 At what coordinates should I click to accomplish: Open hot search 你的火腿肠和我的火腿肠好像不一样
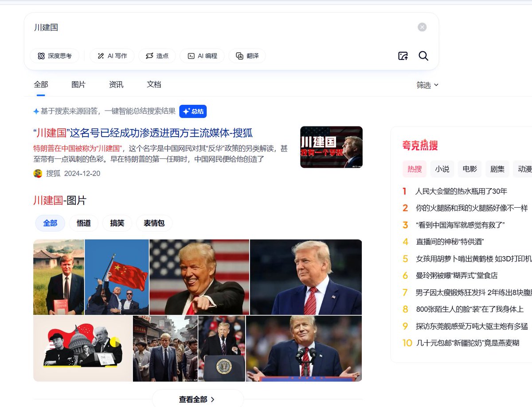pyautogui.click(x=472, y=208)
